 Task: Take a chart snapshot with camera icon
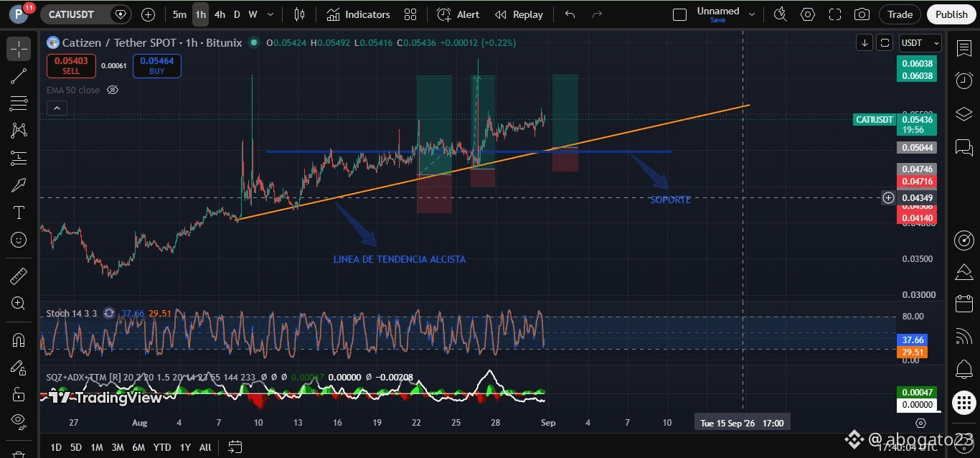pos(862,14)
